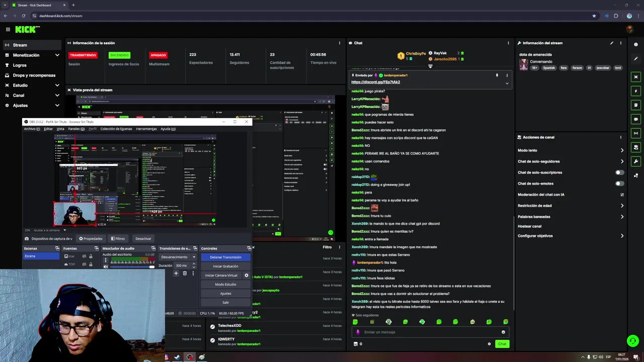Send message with the green Chat button
This screenshot has height=362, width=644.
(x=502, y=344)
